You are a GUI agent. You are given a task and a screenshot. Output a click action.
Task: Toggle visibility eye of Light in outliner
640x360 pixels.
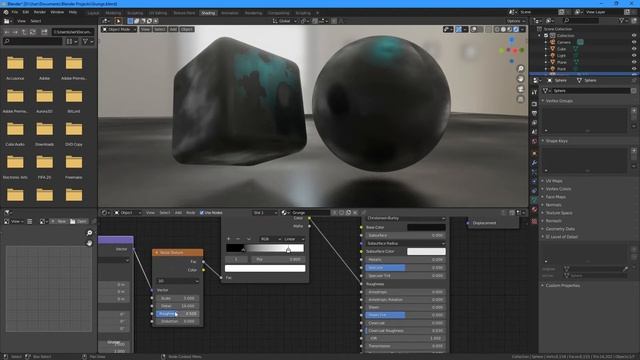coord(634,55)
